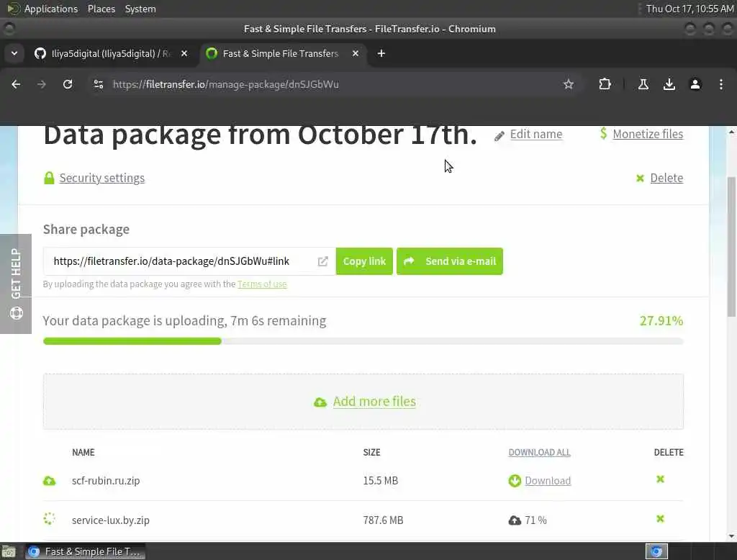Click Add more files link

[x=374, y=402]
